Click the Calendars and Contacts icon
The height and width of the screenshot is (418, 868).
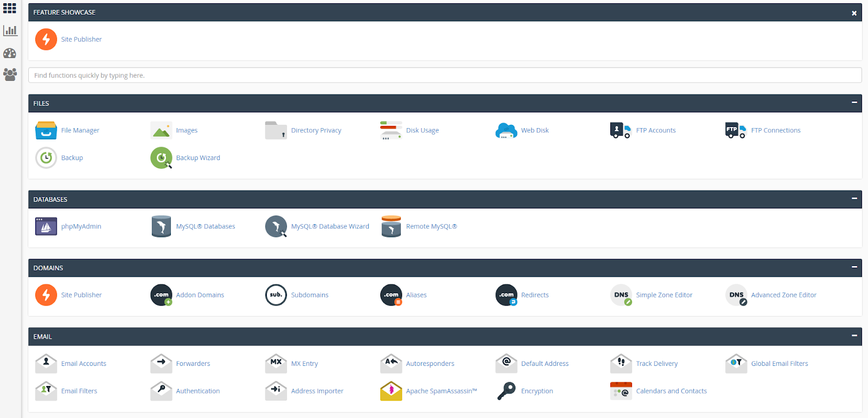621,391
